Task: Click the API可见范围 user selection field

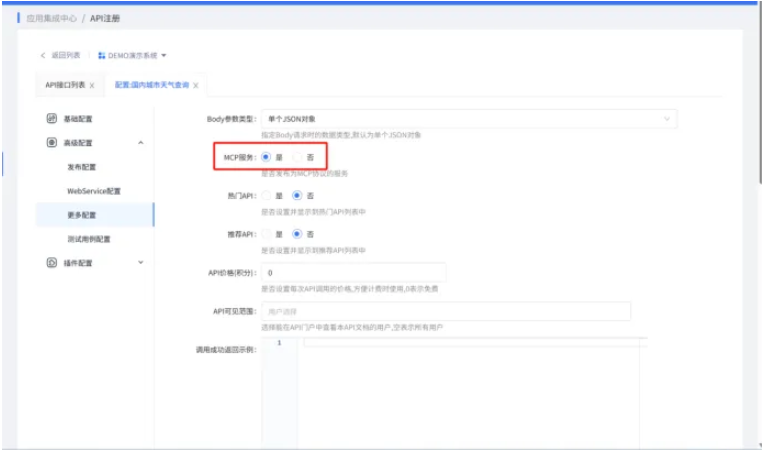Action: pyautogui.click(x=446, y=311)
